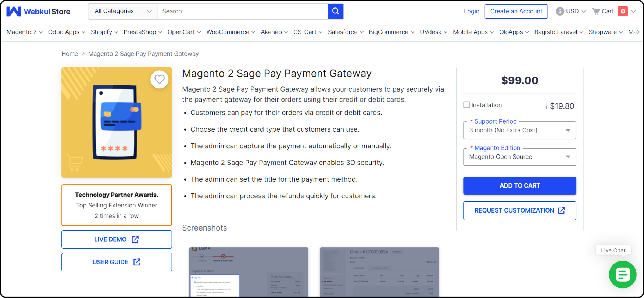Click the ADD TO CART button
The image size is (644, 298).
pyautogui.click(x=519, y=186)
